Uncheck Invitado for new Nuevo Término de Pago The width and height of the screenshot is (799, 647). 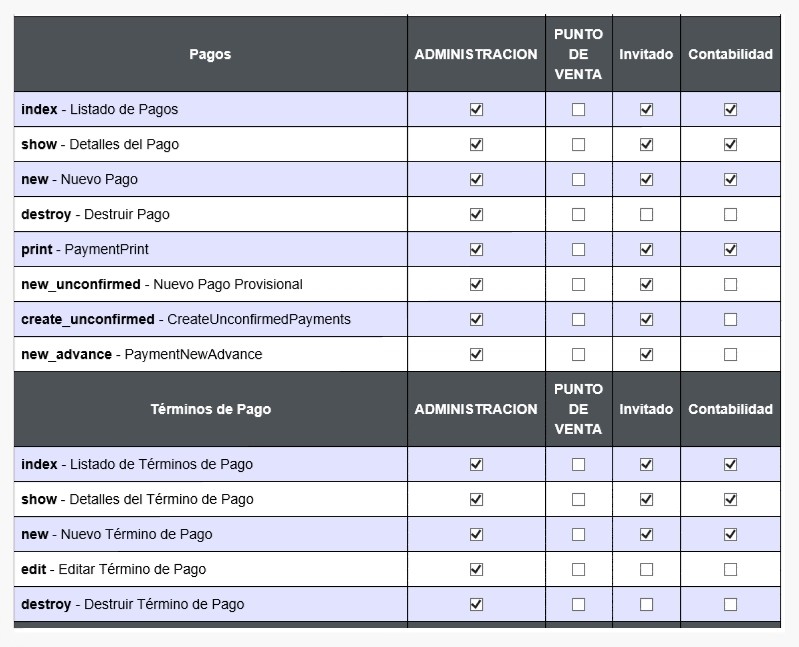click(x=646, y=534)
